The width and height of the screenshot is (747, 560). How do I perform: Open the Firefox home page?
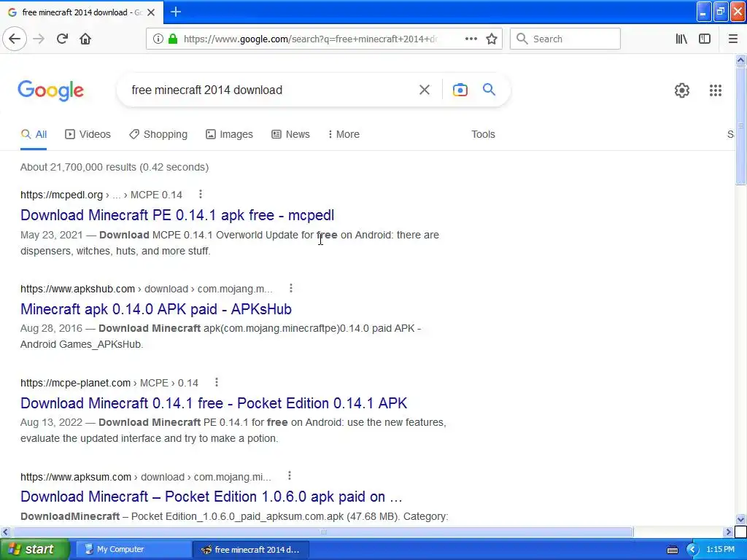coord(85,39)
